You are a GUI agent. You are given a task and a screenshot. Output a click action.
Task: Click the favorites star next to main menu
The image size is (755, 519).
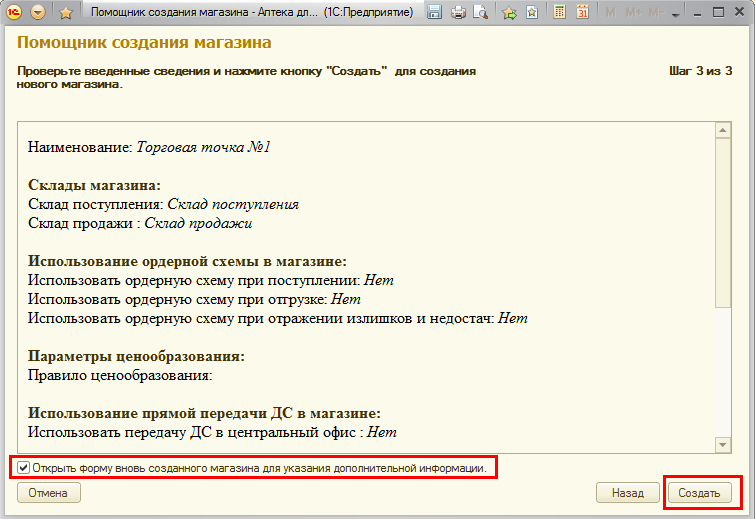tap(66, 13)
